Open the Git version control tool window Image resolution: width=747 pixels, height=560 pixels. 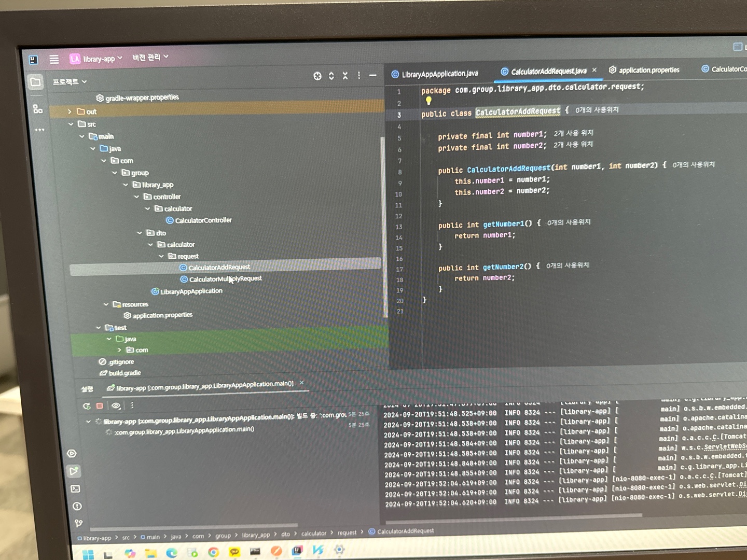(x=78, y=523)
